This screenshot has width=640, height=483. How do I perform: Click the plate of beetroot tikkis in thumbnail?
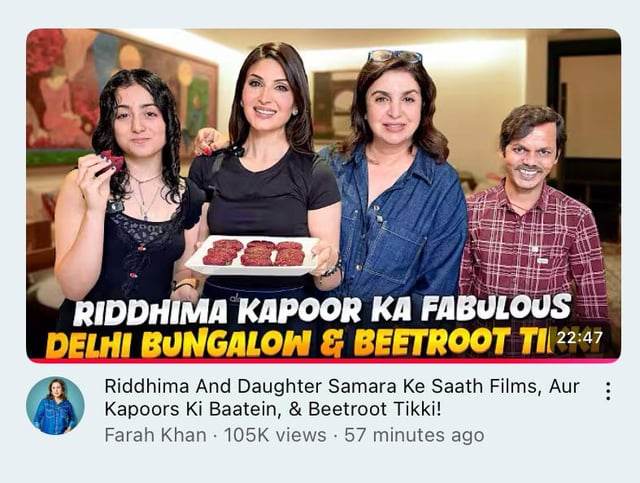pos(252,255)
